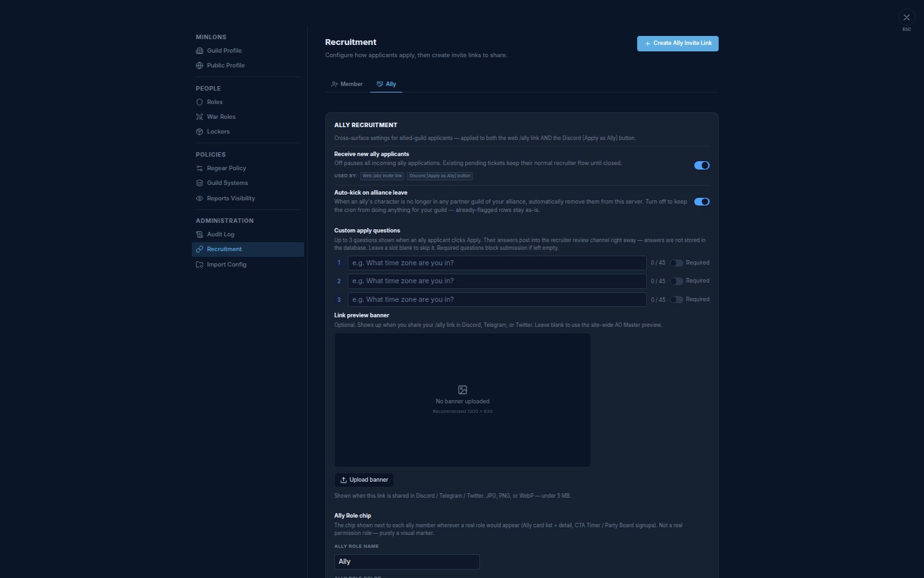Image resolution: width=924 pixels, height=578 pixels.
Task: Switch to the Member tab
Action: point(347,84)
